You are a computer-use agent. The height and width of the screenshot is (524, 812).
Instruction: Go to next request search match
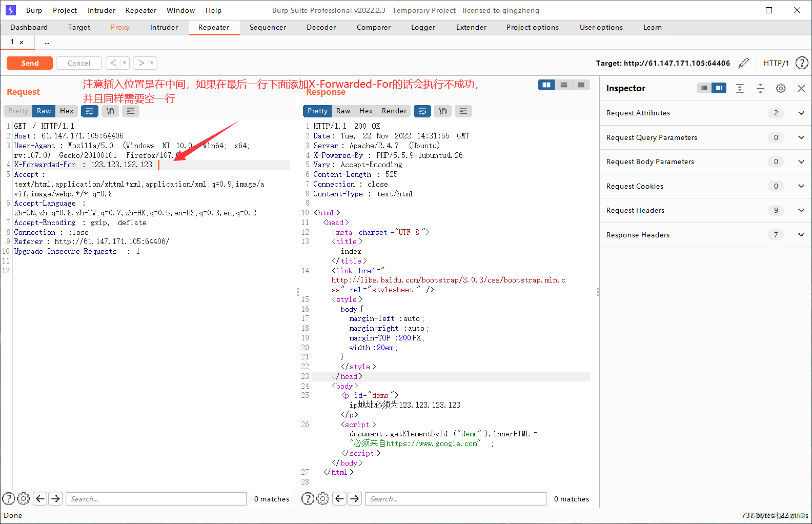click(x=55, y=498)
